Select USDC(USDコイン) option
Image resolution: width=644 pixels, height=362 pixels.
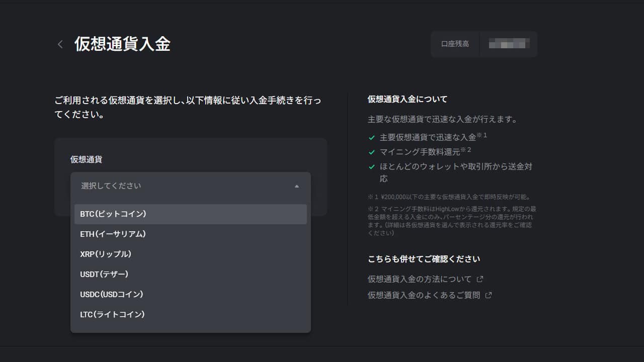(191, 295)
